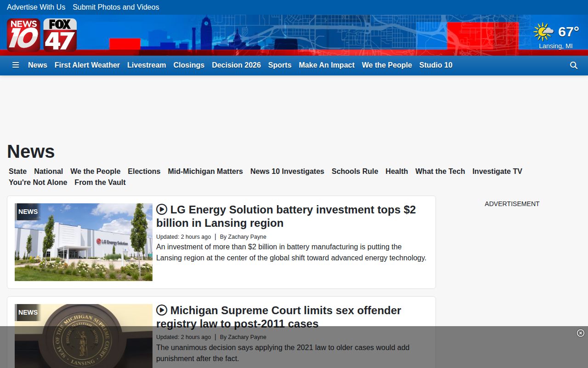This screenshot has height=368, width=588.
Task: Close the bottom overlay ad
Action: pyautogui.click(x=581, y=333)
